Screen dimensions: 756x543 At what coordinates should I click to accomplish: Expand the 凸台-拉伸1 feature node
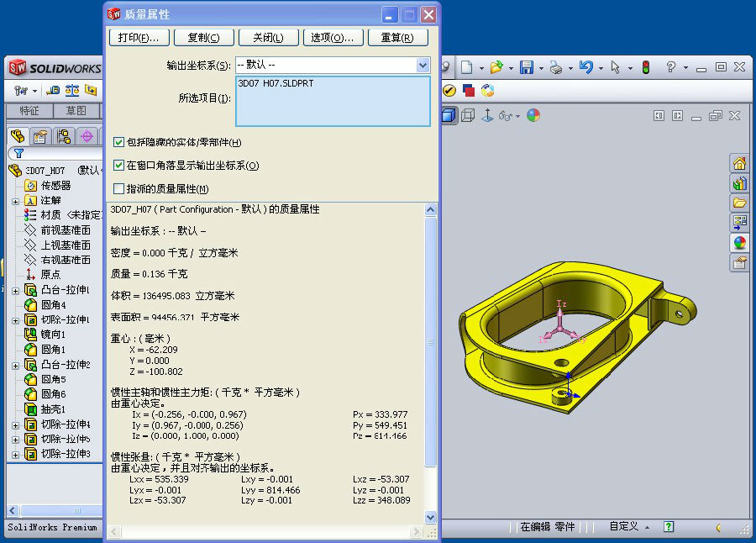tap(15, 290)
